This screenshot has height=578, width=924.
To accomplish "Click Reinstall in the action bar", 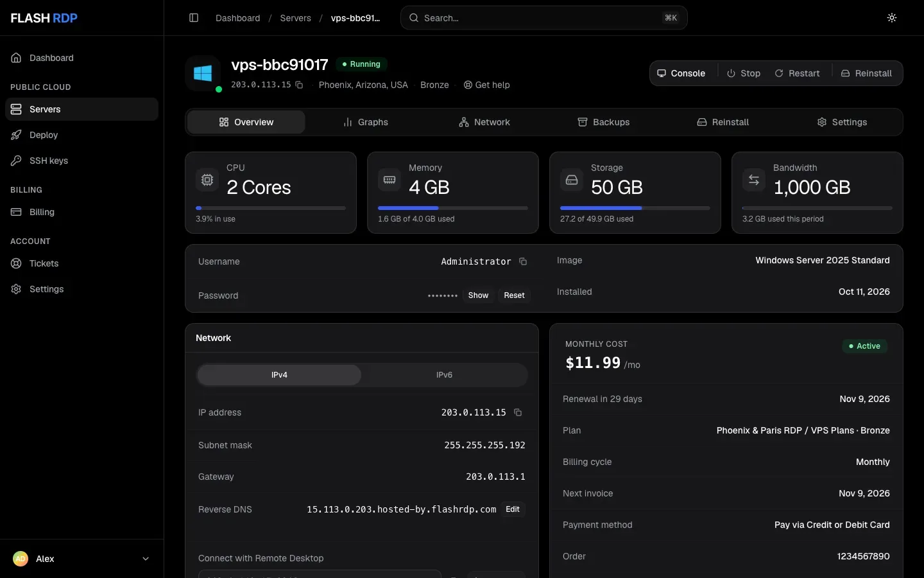I will (x=866, y=73).
